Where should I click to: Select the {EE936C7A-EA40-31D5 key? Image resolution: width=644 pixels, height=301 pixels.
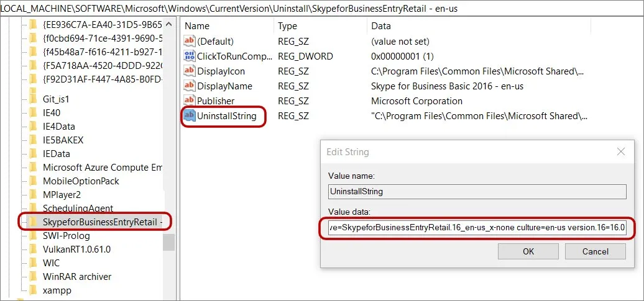click(103, 25)
